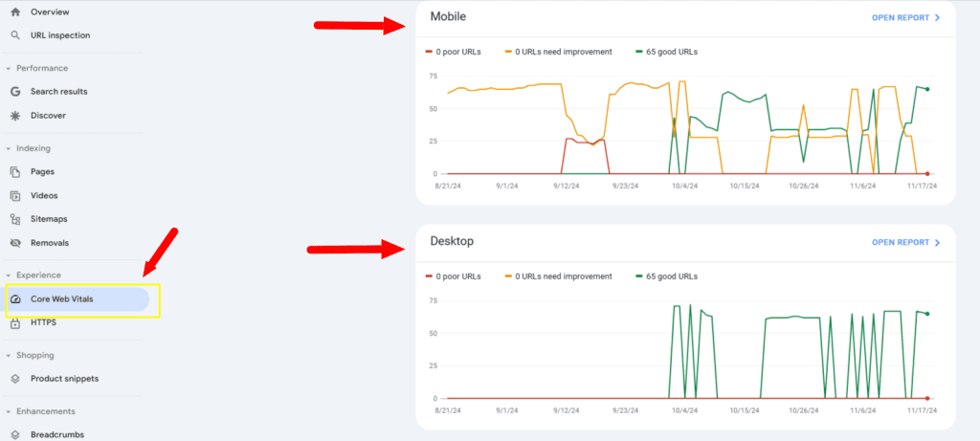Open the Desktop report
The width and height of the screenshot is (980, 441).
click(905, 243)
